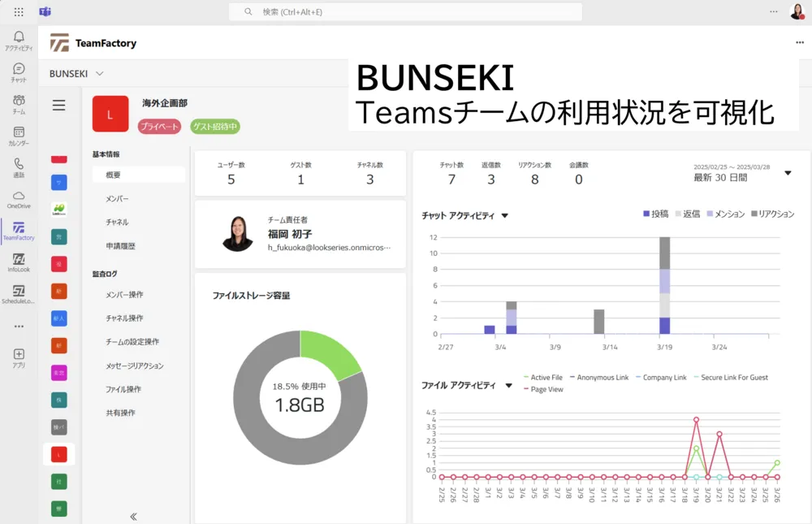Toggle リアクション series in chart legend
Viewport: 812px width, 524px height.
click(773, 214)
